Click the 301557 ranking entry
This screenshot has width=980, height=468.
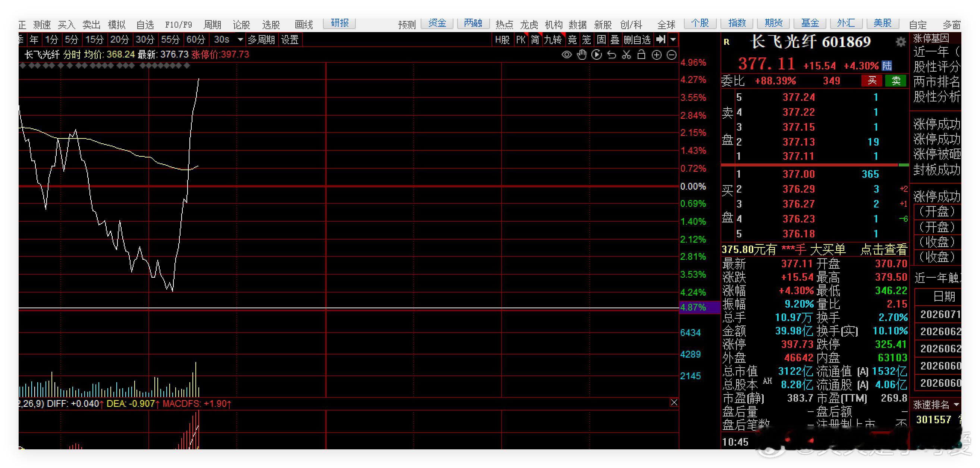click(934, 419)
